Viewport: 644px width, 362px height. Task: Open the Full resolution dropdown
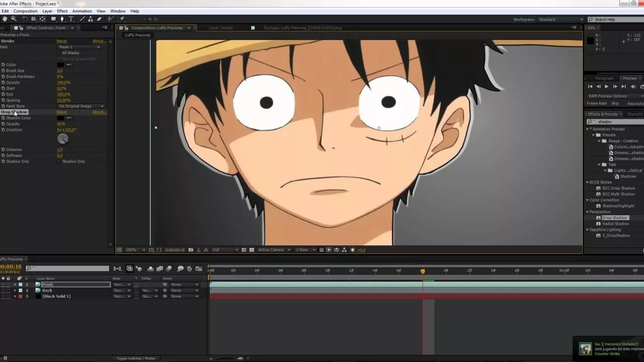[224, 250]
